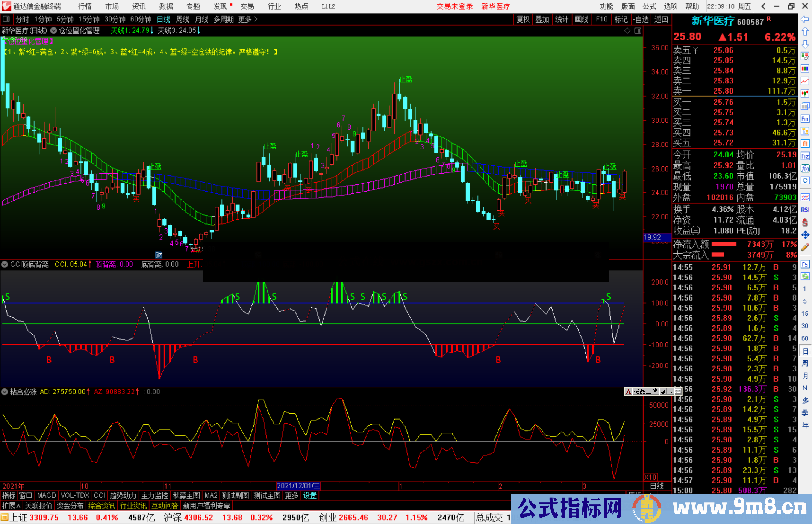Switch to the 周线 period tab

point(183,19)
